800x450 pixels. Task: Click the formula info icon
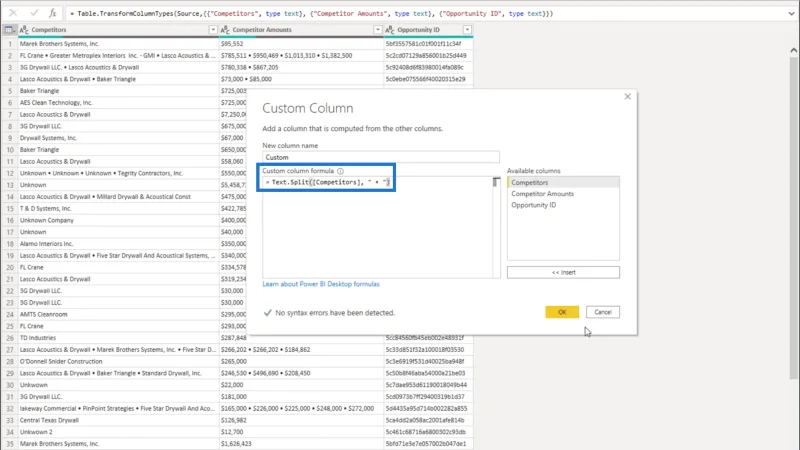click(340, 171)
